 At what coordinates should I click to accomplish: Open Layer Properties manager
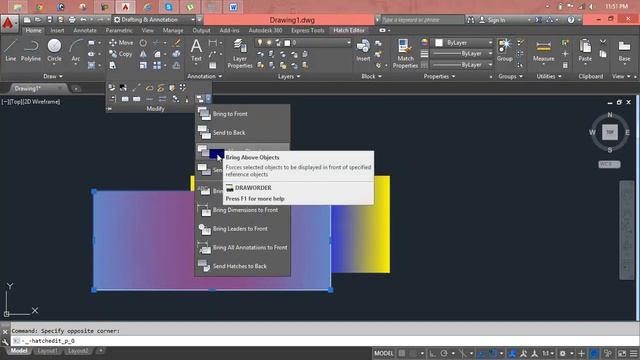[240, 53]
